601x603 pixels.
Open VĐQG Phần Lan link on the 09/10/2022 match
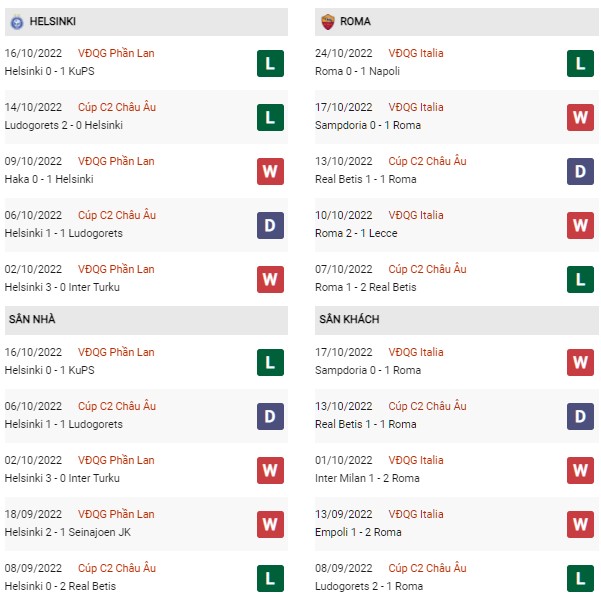[x=116, y=161]
